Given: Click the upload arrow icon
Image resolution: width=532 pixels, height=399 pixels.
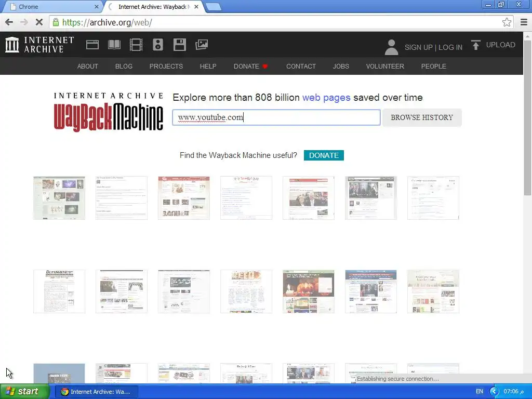Looking at the screenshot, I should (x=476, y=45).
